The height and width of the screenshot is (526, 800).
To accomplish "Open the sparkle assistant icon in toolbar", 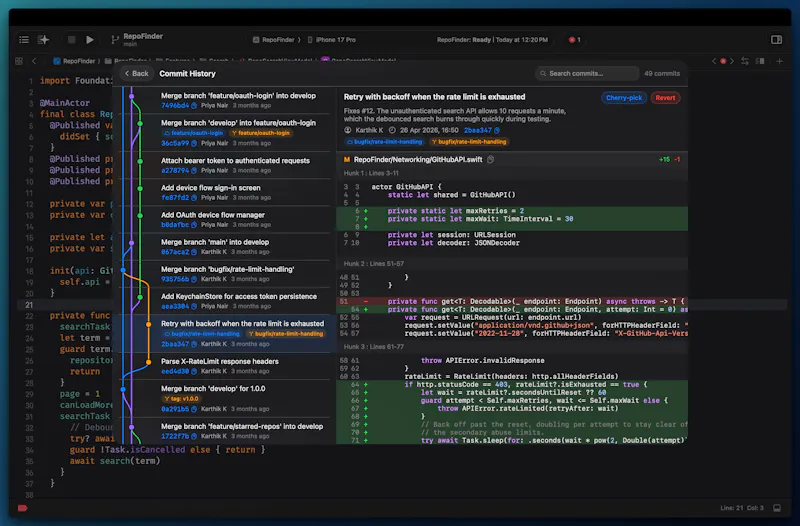I will click(x=43, y=40).
